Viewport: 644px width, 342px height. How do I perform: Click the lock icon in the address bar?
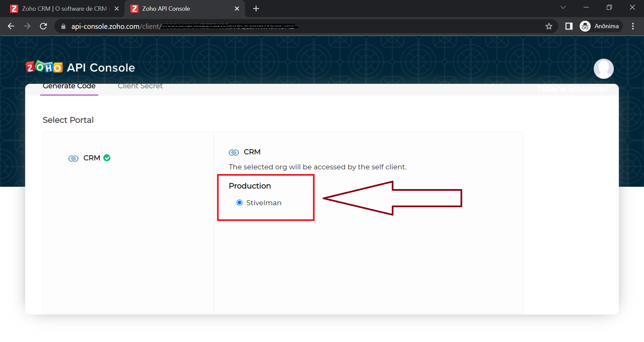coord(63,26)
